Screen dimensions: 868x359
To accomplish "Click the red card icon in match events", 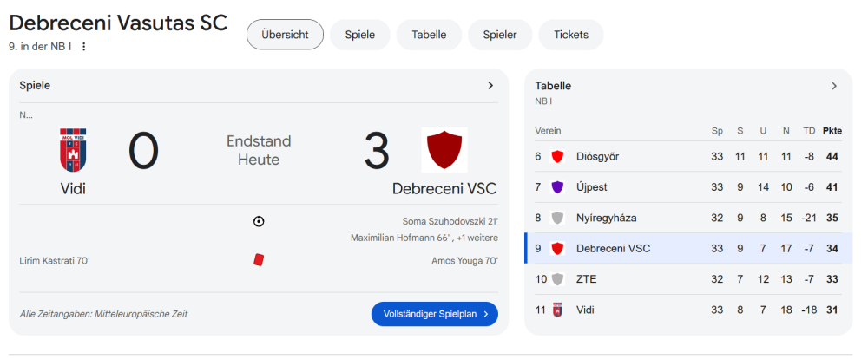I will [x=259, y=259].
